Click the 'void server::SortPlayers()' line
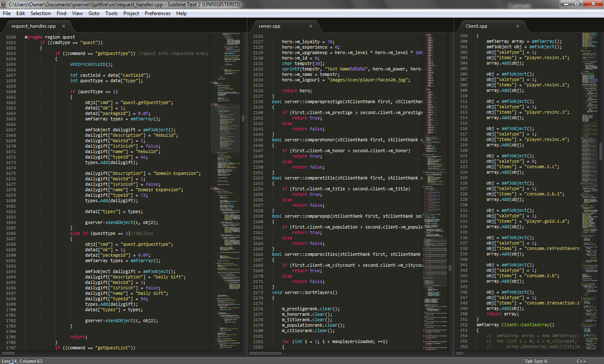Viewport: 604px width, 364px height. pyautogui.click(x=304, y=292)
